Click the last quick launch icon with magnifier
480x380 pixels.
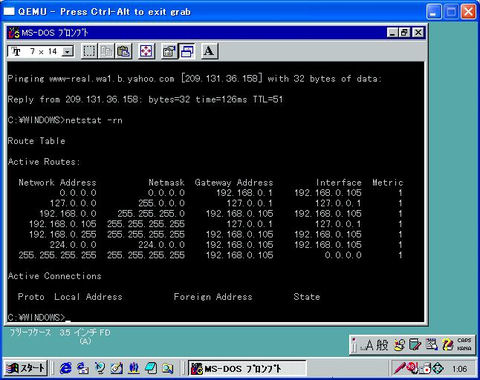pyautogui.click(x=168, y=368)
